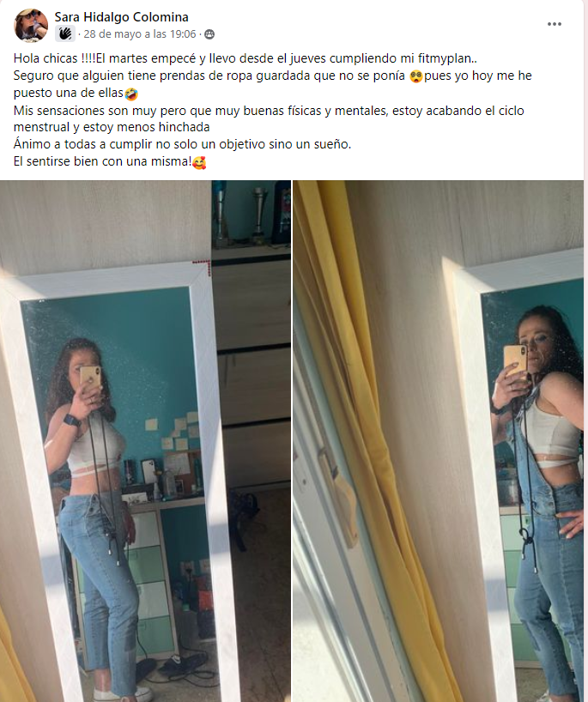Click the line 'Ánimo a todas a cumplir'
The height and width of the screenshot is (702, 588).
pyautogui.click(x=182, y=144)
